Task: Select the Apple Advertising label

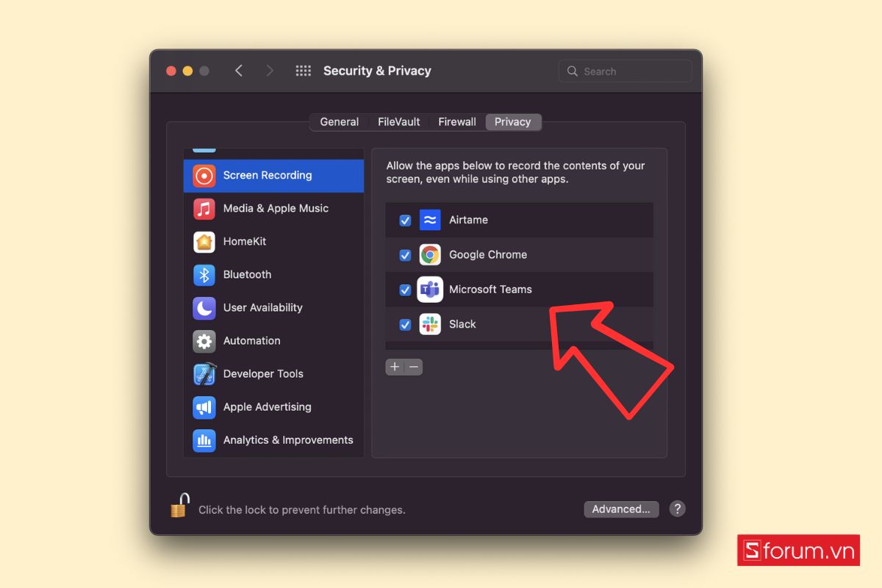Action: pyautogui.click(x=268, y=406)
